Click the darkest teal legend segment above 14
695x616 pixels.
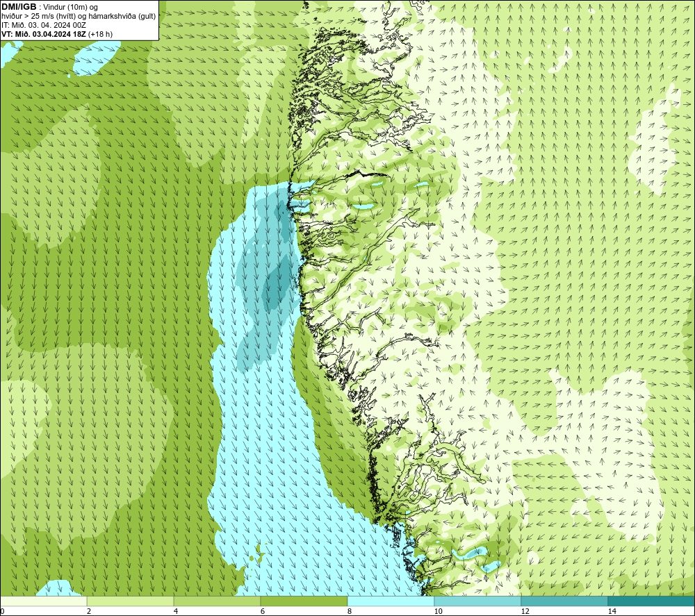[x=652, y=601]
